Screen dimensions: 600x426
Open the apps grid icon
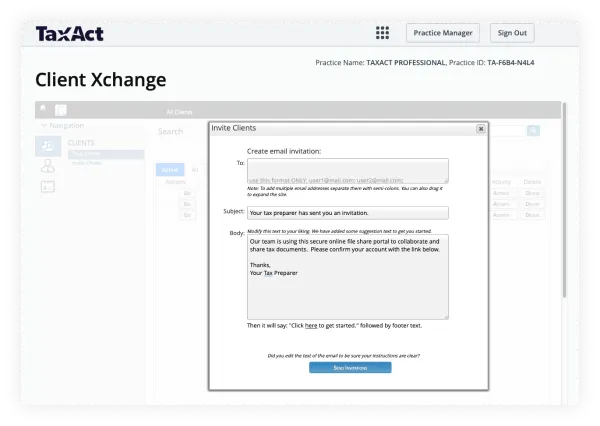382,33
